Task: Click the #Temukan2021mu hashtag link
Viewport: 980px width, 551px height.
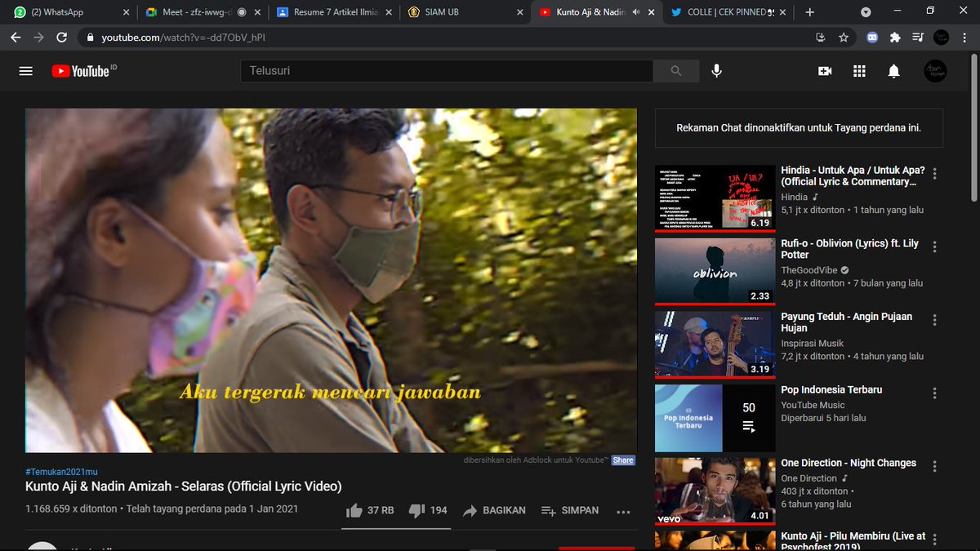Action: click(61, 473)
